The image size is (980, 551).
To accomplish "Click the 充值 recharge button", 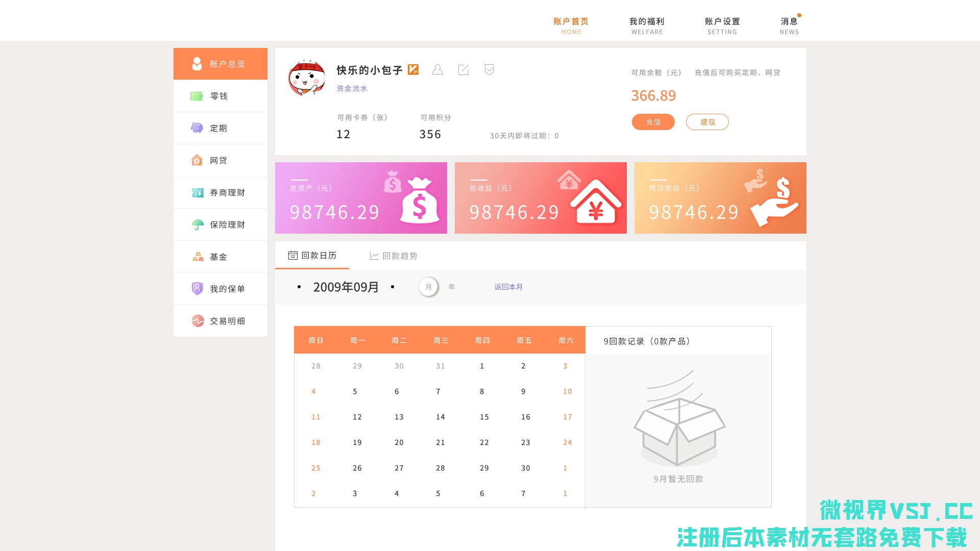I will pos(653,122).
